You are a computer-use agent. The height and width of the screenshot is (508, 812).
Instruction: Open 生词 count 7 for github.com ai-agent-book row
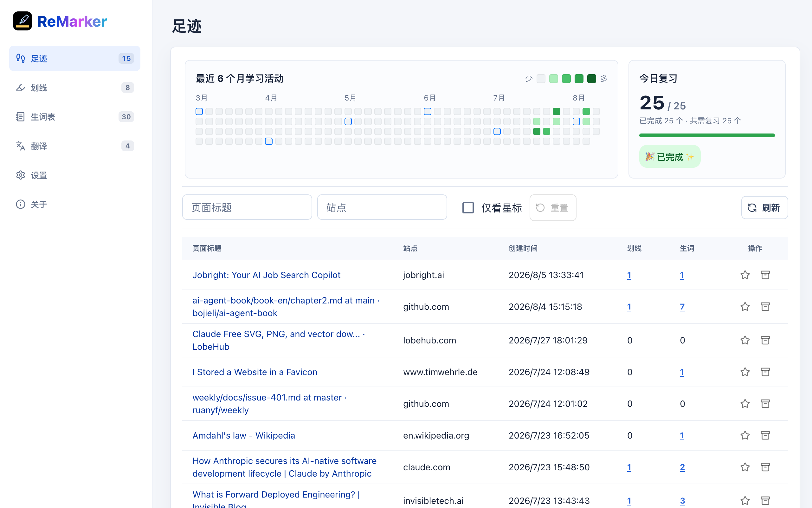tap(682, 307)
